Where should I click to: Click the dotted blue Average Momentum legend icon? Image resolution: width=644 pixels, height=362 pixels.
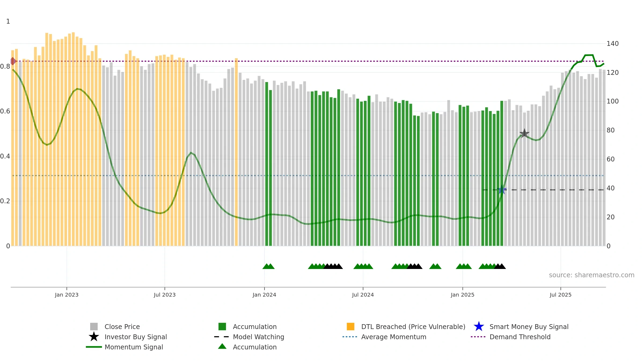350,337
